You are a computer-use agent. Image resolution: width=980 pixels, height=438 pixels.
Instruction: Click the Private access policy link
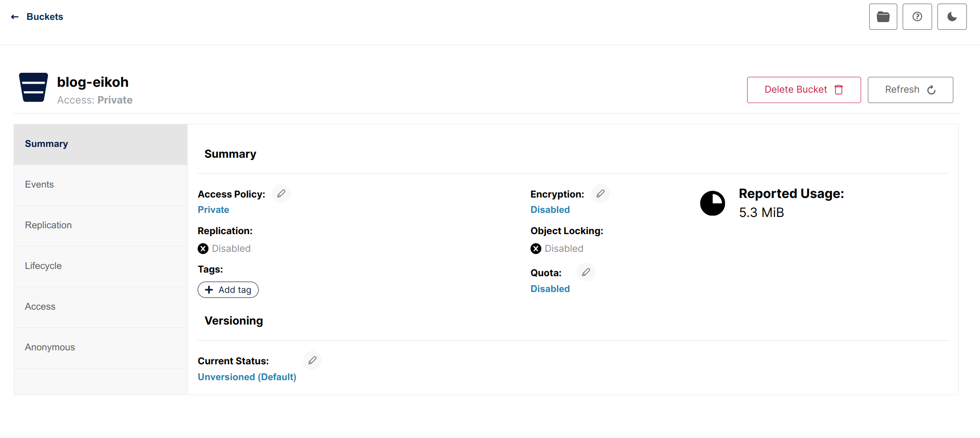point(213,210)
